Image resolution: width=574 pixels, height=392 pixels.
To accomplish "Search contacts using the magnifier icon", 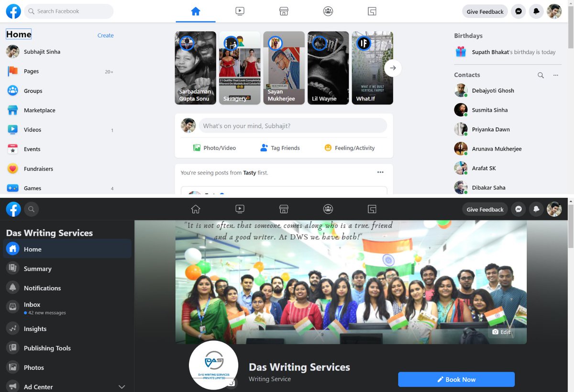I will point(541,75).
